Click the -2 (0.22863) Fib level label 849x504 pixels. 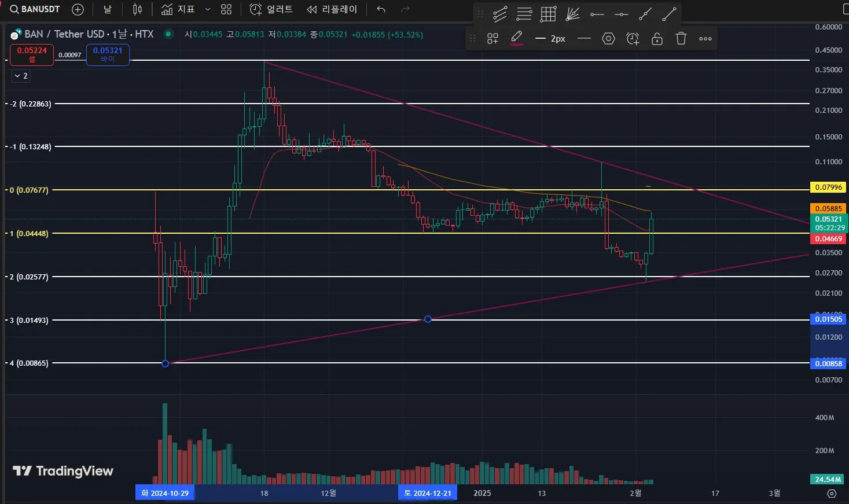pos(31,104)
